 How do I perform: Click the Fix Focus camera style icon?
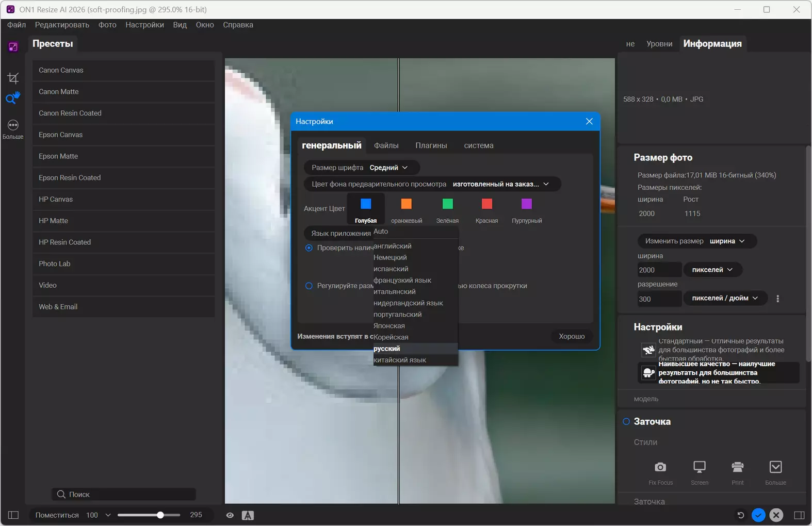[x=660, y=467]
